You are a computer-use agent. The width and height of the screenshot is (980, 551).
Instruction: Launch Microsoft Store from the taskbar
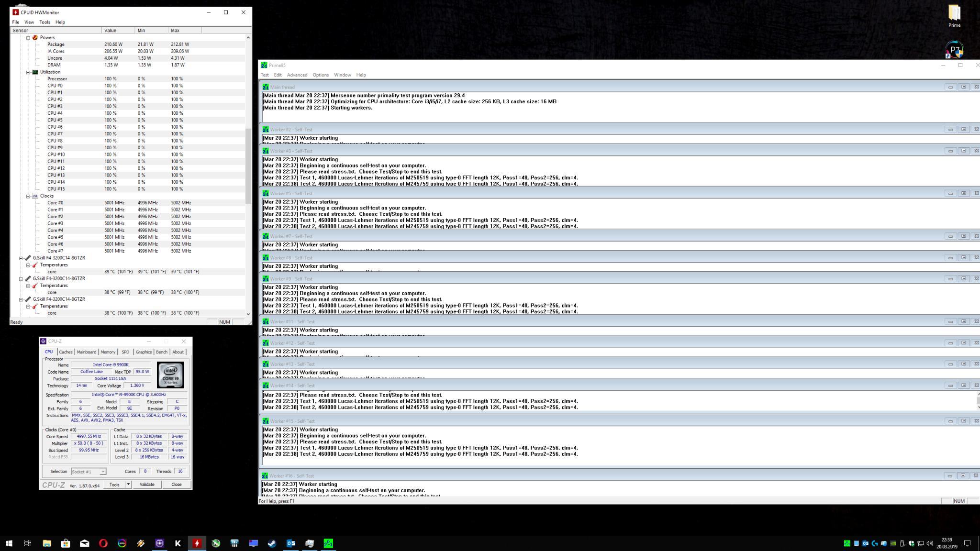pyautogui.click(x=66, y=543)
